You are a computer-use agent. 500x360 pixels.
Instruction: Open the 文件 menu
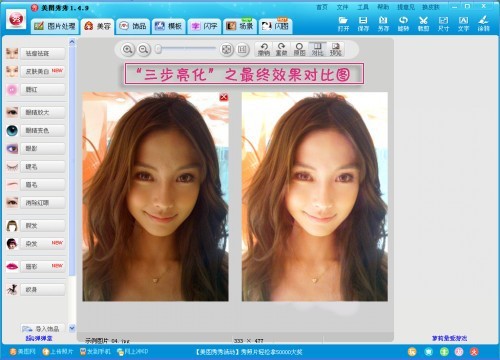[342, 7]
